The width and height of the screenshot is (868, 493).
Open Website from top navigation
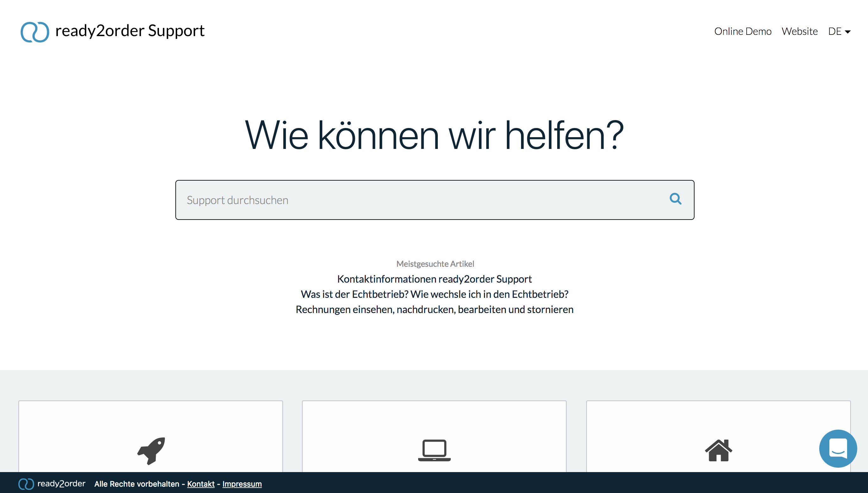[799, 31]
